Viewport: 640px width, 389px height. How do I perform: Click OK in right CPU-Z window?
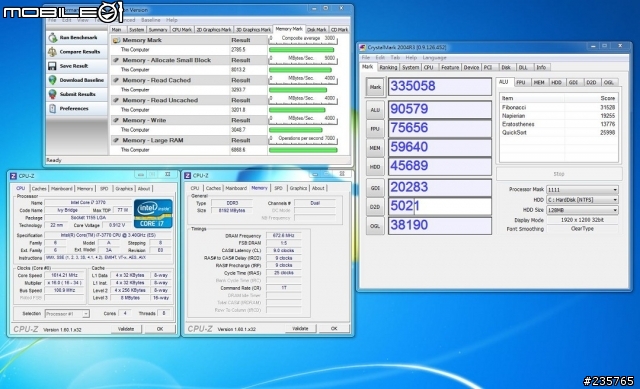(334, 329)
